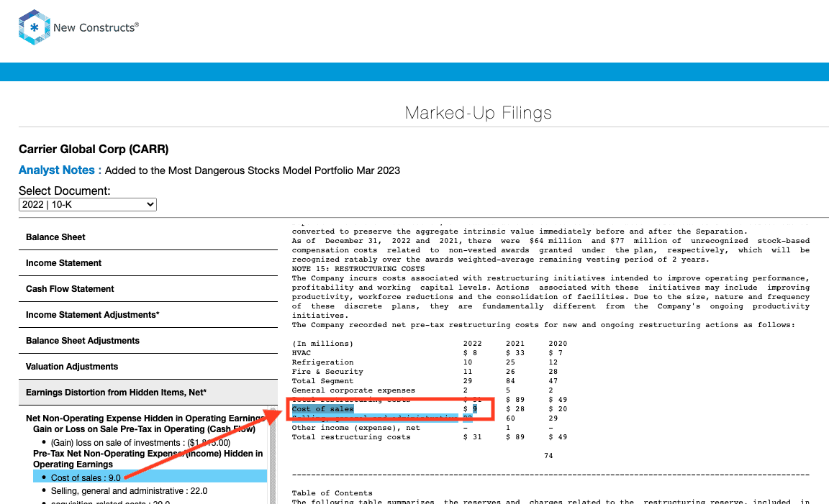The image size is (829, 504).
Task: Click 'Net Non-Operating Expense Hidden in Operating Earnings' heading
Action: tap(145, 418)
